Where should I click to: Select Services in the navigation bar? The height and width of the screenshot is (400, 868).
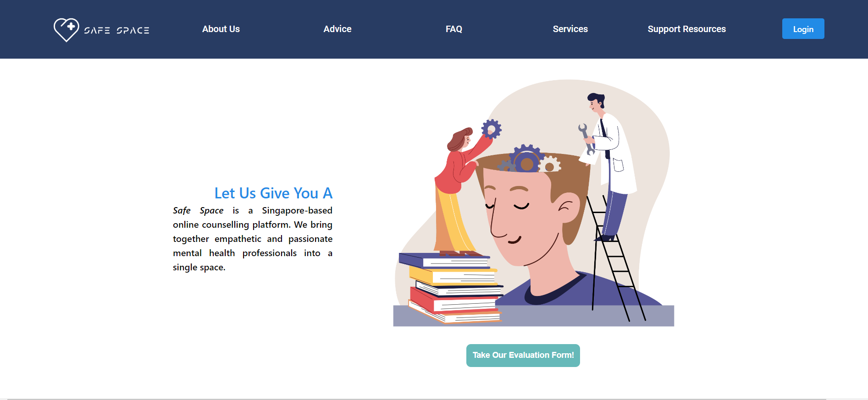coord(570,29)
